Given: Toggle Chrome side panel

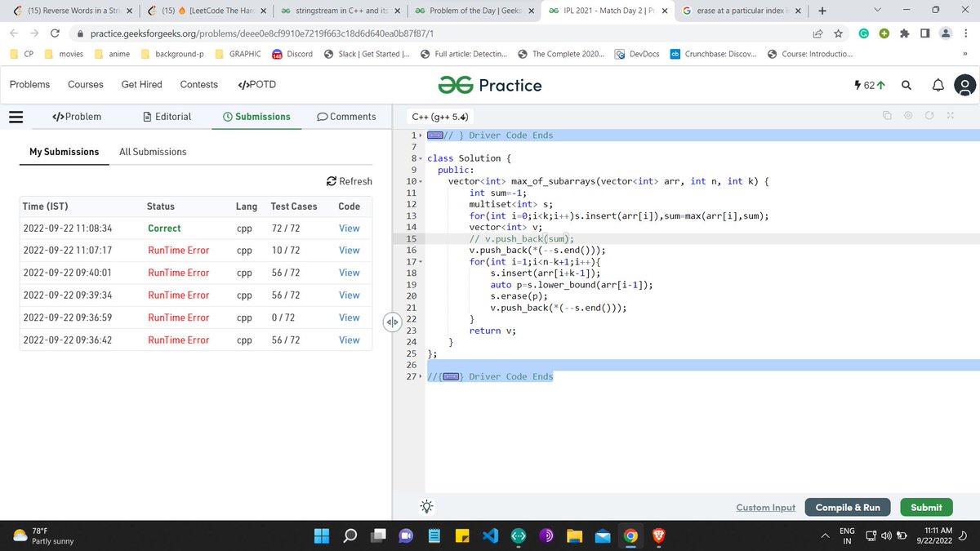Looking at the screenshot, I should (924, 33).
